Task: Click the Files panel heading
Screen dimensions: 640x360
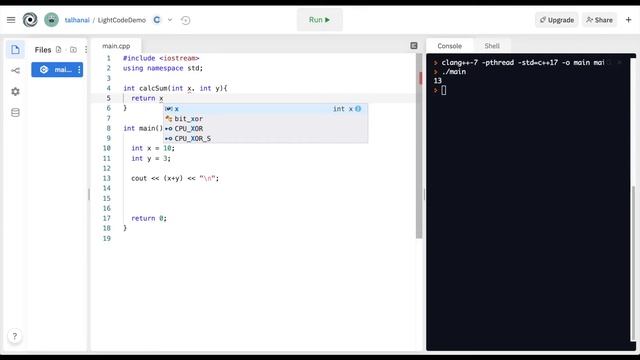Action: (x=43, y=50)
